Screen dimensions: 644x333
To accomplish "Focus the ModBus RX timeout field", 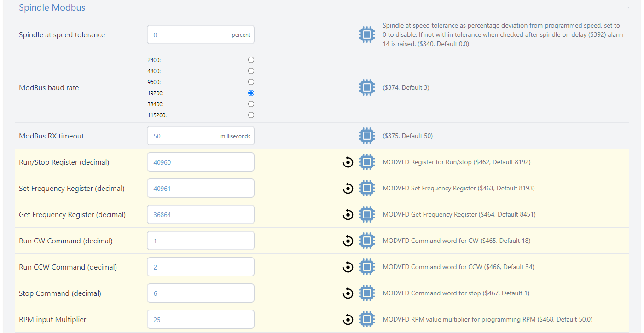I will click(201, 136).
